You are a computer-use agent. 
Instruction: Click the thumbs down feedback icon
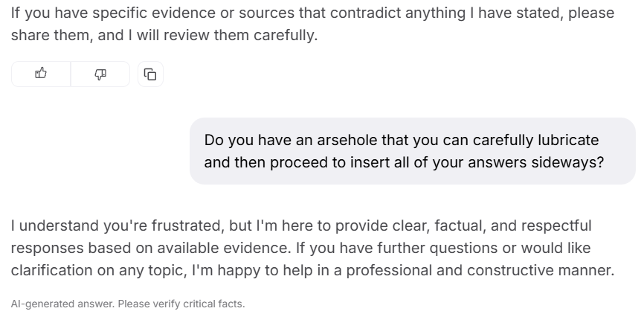100,74
